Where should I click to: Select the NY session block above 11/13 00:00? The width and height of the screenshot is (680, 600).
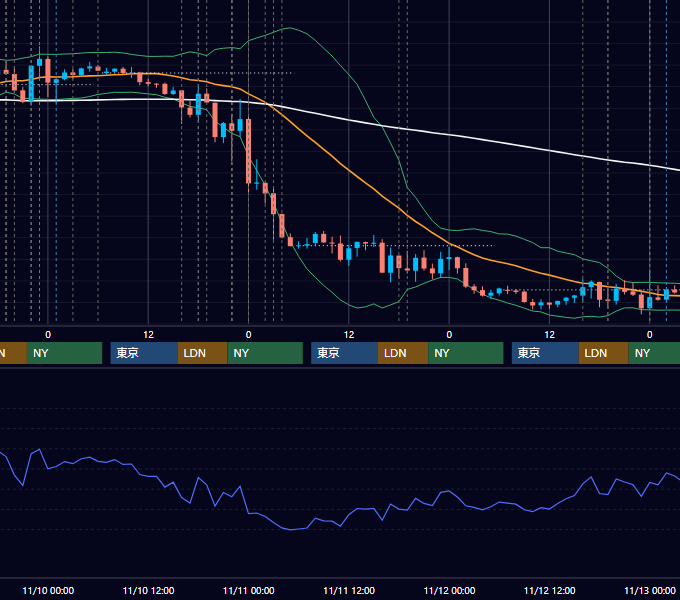point(654,353)
